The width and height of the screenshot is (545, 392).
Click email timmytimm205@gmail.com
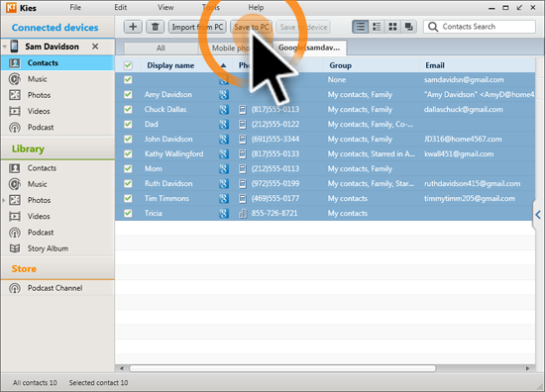[x=470, y=198]
